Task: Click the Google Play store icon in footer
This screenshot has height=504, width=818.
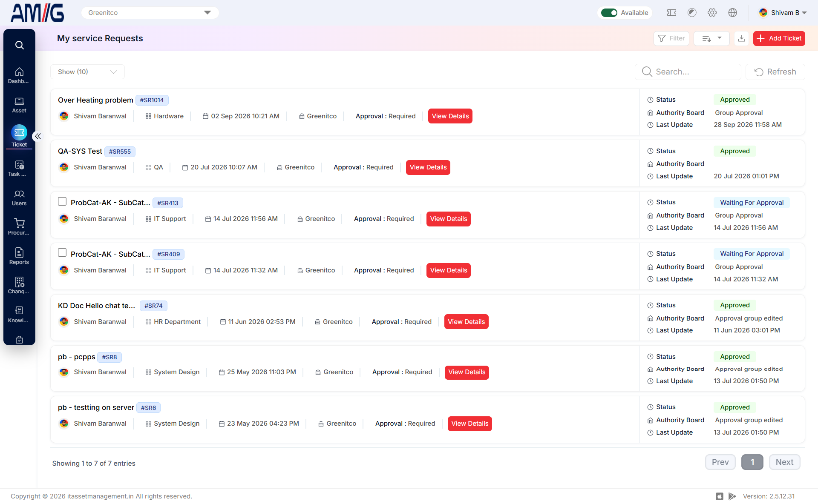Action: point(732,496)
